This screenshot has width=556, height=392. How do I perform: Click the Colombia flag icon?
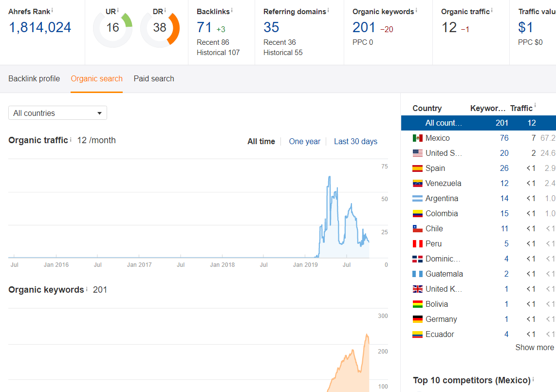point(417,214)
